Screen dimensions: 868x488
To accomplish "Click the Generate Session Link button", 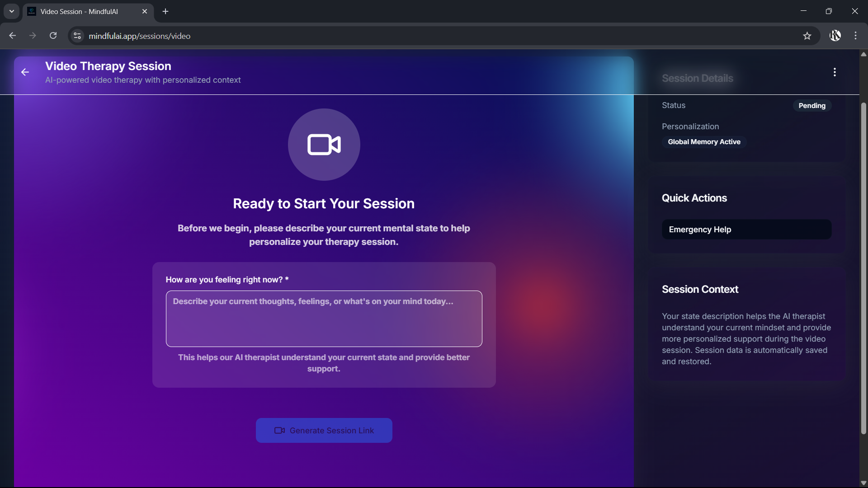I will click(x=324, y=430).
